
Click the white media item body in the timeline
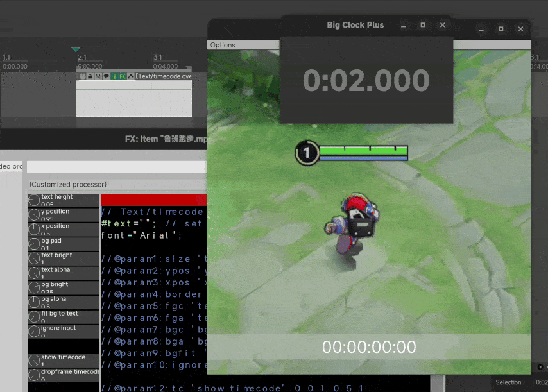tap(134, 98)
